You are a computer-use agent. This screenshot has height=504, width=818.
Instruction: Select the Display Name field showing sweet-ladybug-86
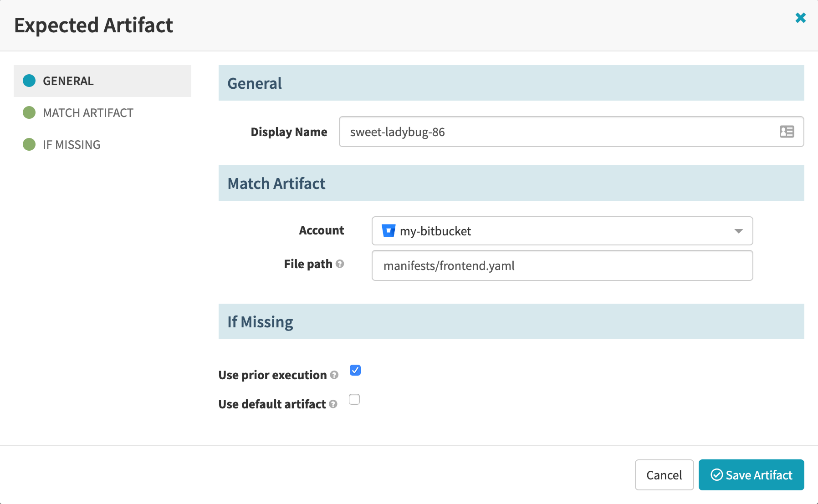tap(547, 132)
